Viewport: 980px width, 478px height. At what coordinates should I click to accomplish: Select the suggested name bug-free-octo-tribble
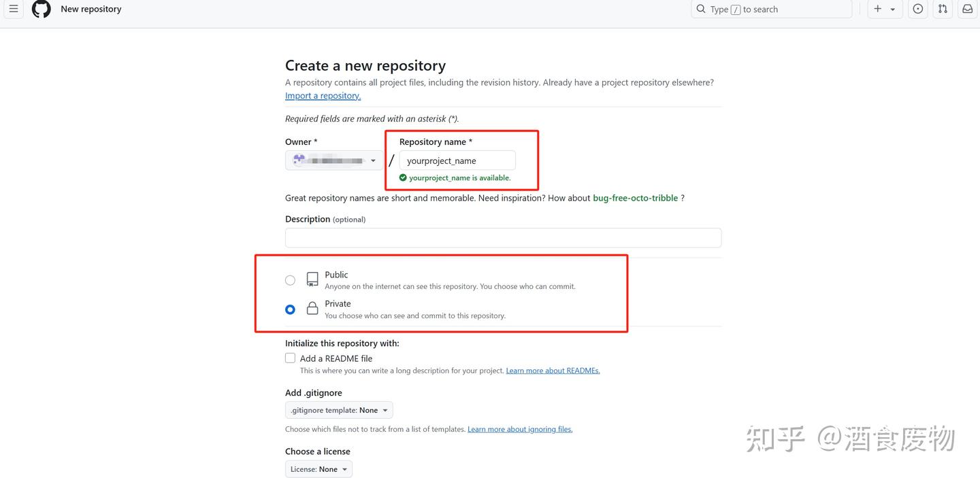pos(635,197)
